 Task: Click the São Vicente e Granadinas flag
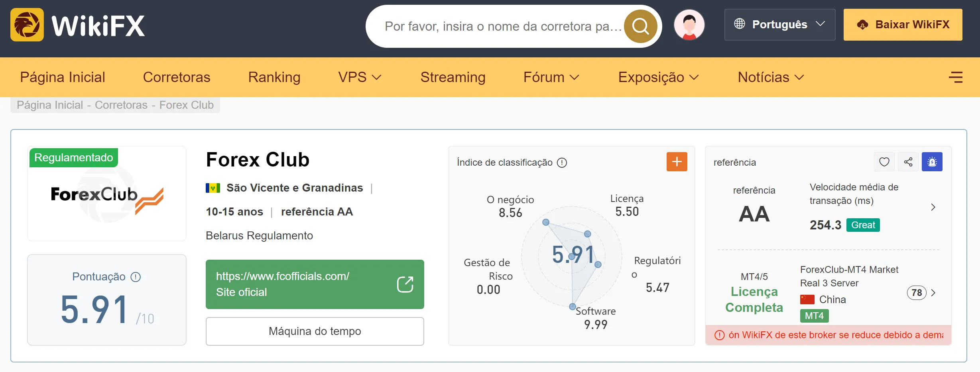213,188
